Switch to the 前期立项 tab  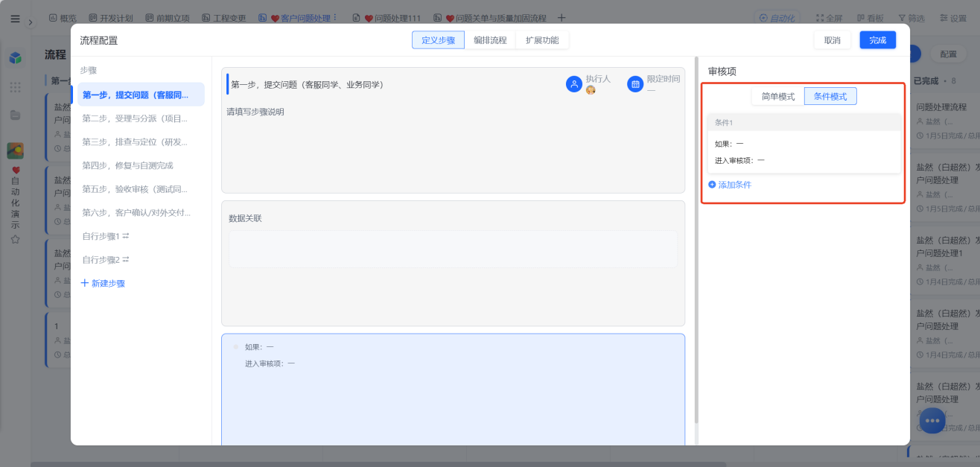click(167, 18)
